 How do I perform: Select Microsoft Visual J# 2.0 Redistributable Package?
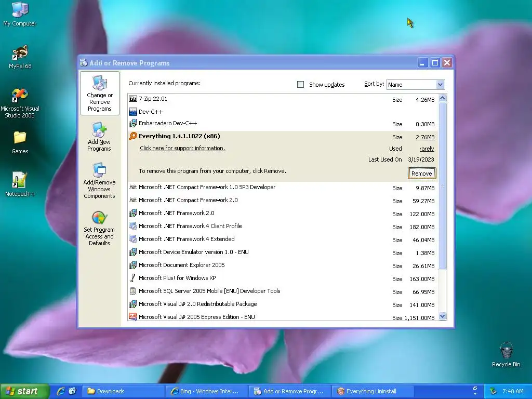click(x=283, y=304)
